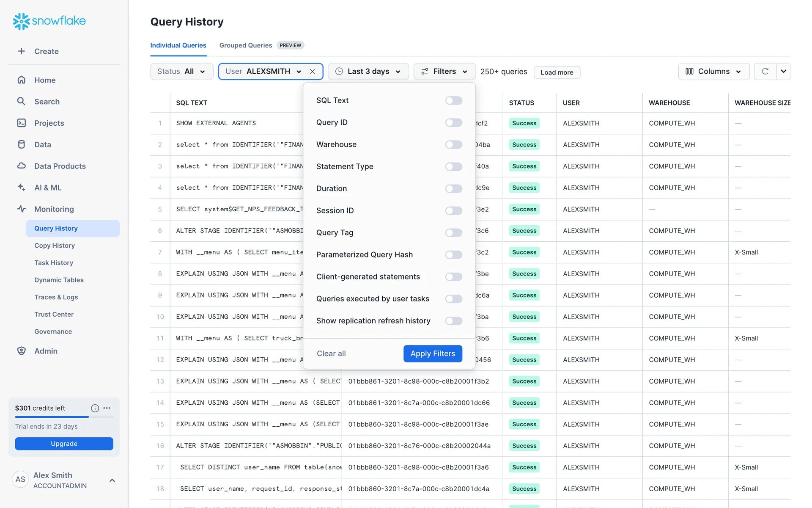Click the Create plus icon
Viewport: 812px width, 508px height.
[x=21, y=51]
